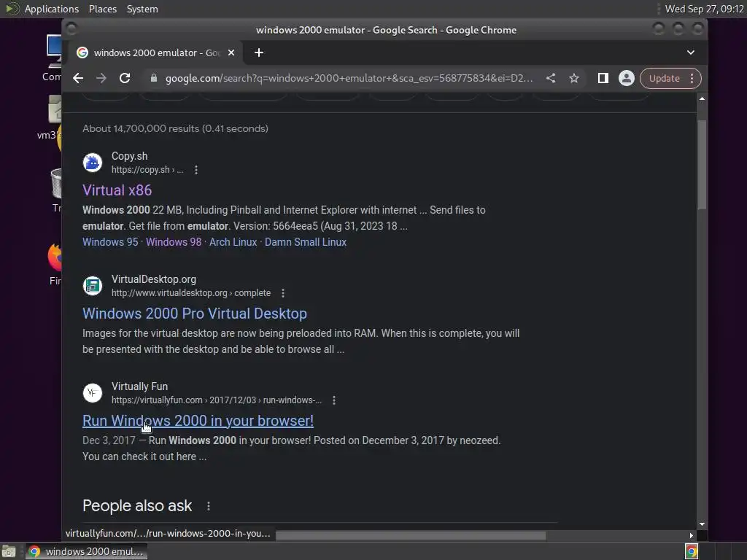The height and width of the screenshot is (560, 747).
Task: Open the Chrome side panel
Action: tap(603, 78)
